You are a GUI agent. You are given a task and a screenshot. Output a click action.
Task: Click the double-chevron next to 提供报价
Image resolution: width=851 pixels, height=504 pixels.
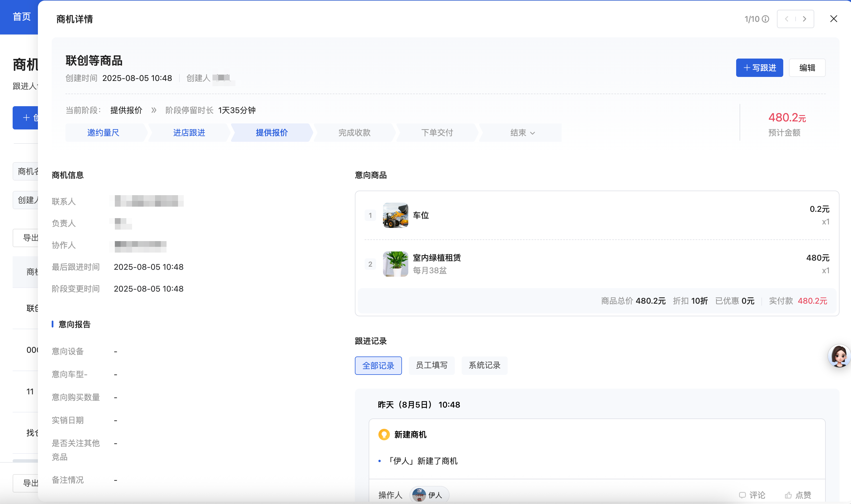tap(154, 110)
